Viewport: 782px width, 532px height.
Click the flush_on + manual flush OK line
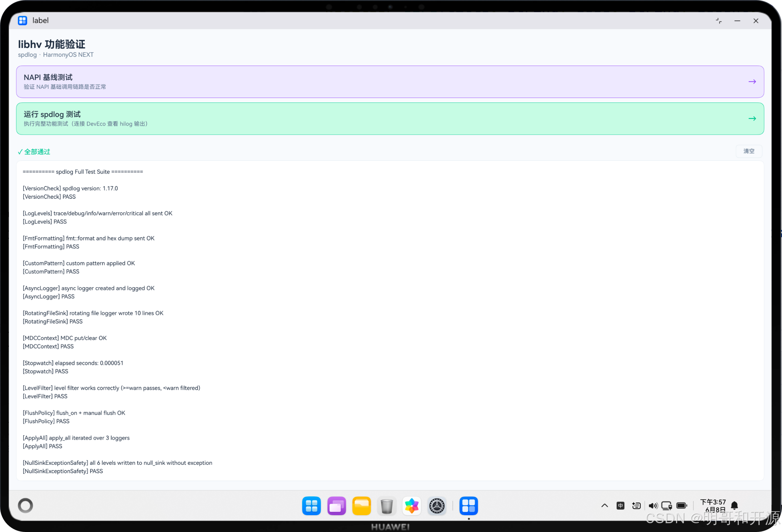click(x=74, y=413)
